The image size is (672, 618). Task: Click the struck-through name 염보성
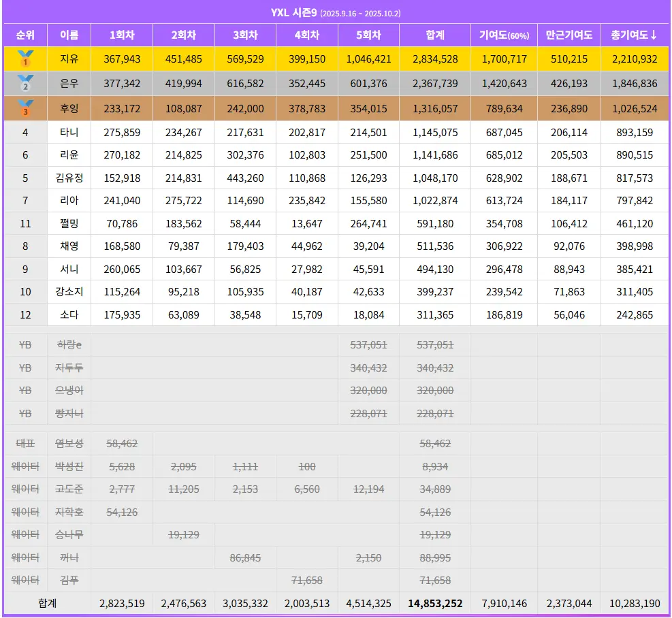69,444
